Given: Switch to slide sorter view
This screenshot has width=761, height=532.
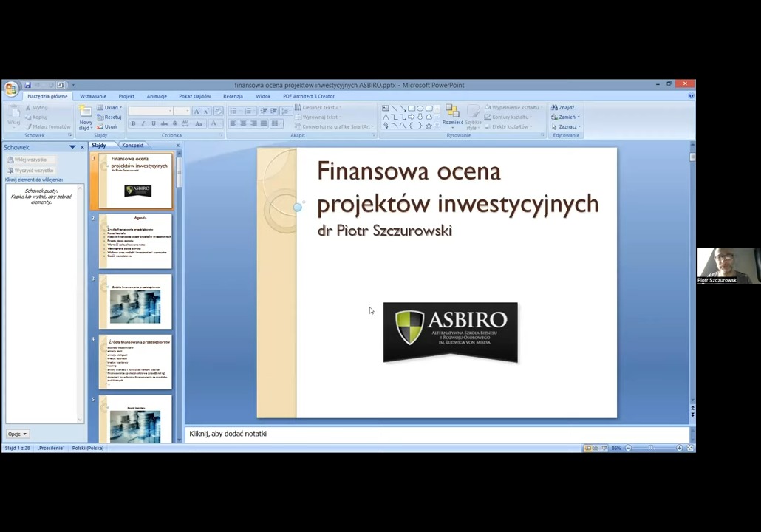Looking at the screenshot, I should 596,448.
